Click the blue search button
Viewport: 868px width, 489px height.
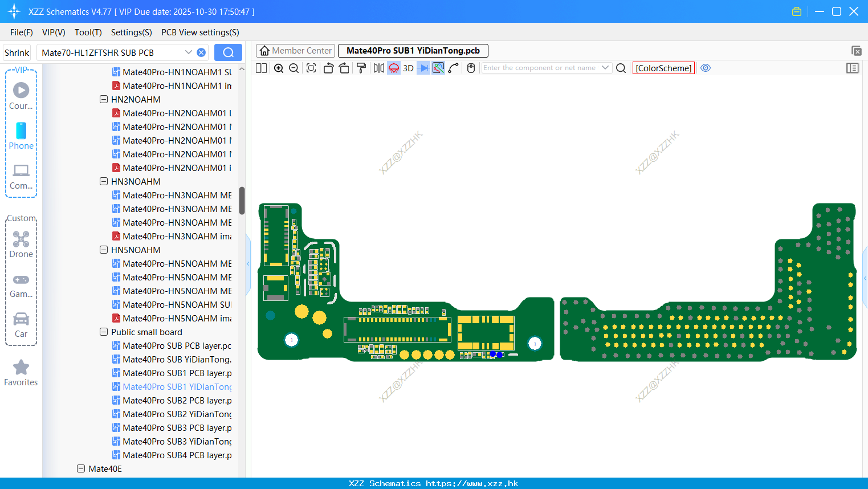coord(228,52)
